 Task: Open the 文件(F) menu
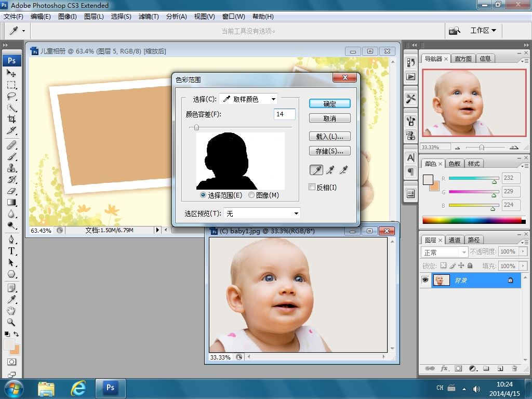(x=13, y=17)
